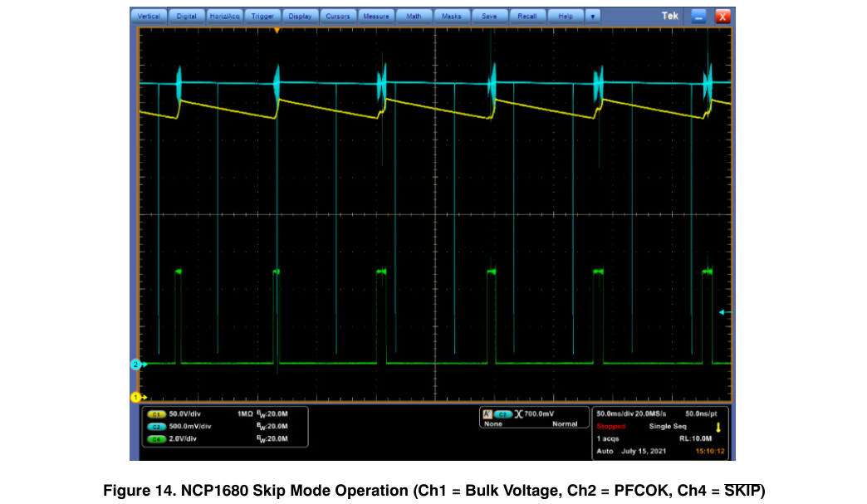Open the Math menu
The height and width of the screenshot is (504, 867).
414,16
